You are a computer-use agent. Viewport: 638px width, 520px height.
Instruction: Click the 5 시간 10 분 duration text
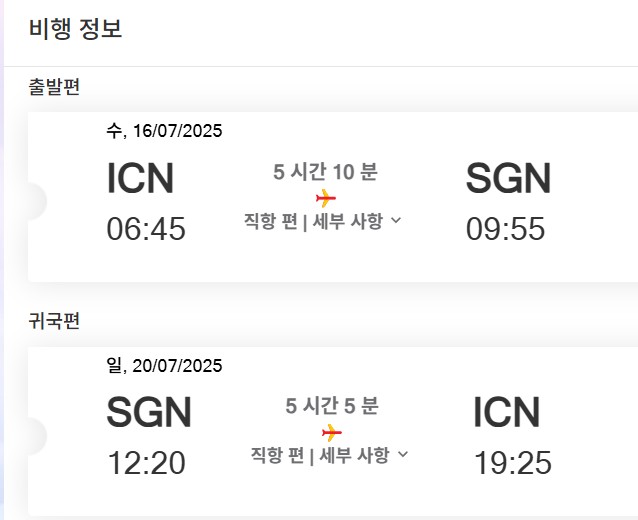tap(325, 172)
